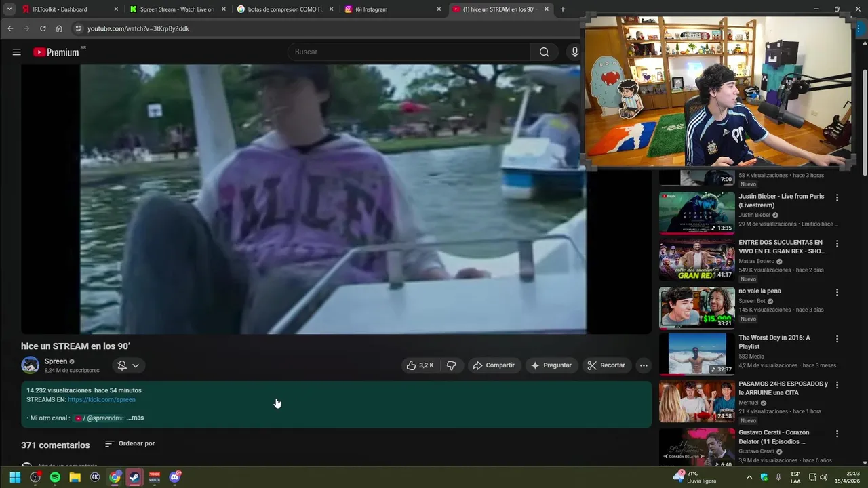This screenshot has height=488, width=868.
Task: Click title 'Justin Bieber - Live from Paris'
Action: tap(781, 201)
